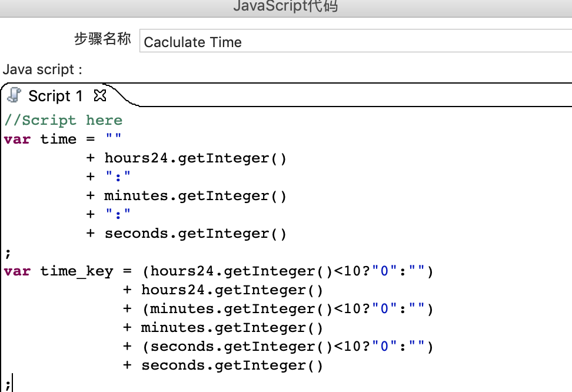Screen dimensions: 572x392
Task: Click the //Script here comment line
Action: [64, 120]
